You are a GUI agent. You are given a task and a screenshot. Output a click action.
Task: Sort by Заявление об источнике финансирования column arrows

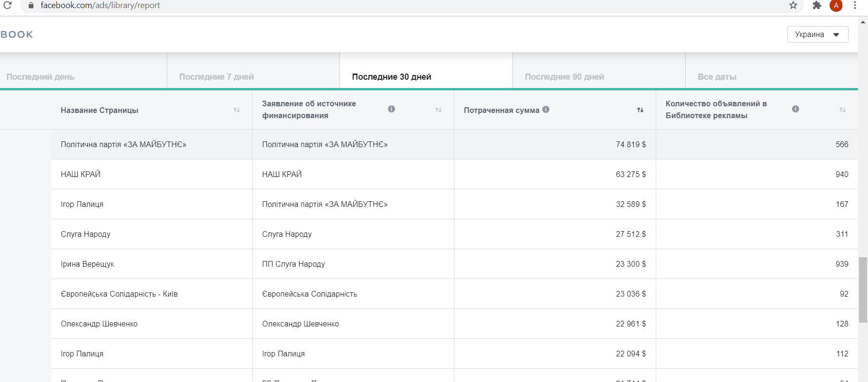[438, 110]
